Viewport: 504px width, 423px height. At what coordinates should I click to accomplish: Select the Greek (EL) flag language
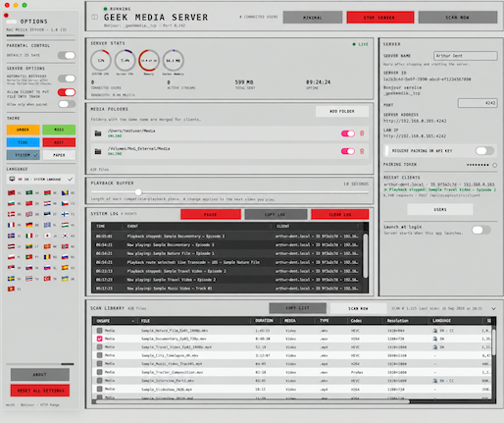tap(47, 225)
